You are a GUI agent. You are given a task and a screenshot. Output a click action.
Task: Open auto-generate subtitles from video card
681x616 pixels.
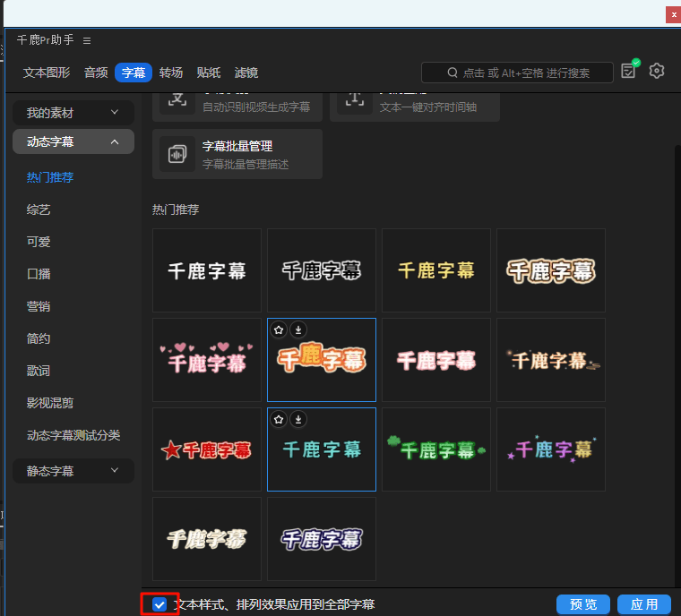(237, 107)
